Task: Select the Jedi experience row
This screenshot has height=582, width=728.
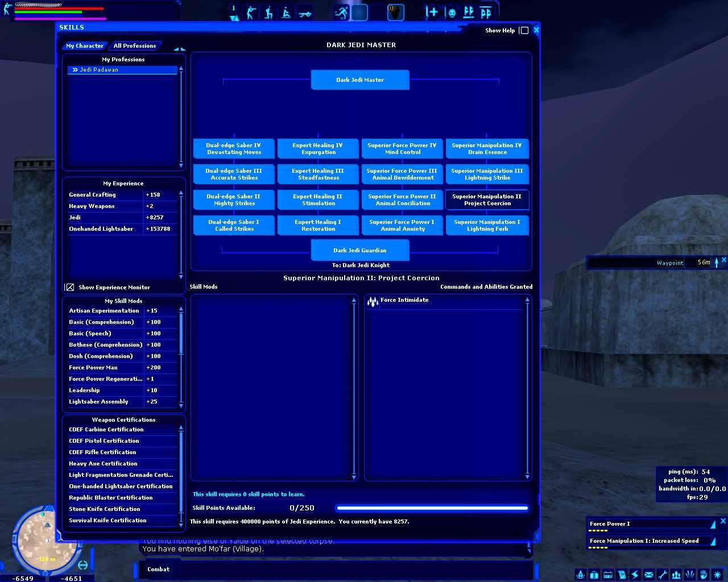Action: [x=122, y=218]
